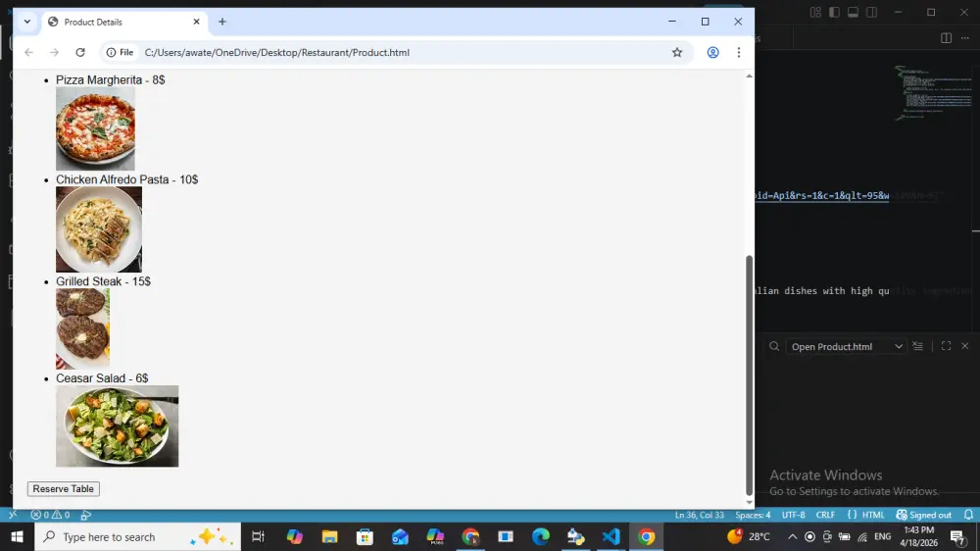Launch Copilot from the taskbar
Viewport: 980px width, 551px height.
tap(294, 536)
